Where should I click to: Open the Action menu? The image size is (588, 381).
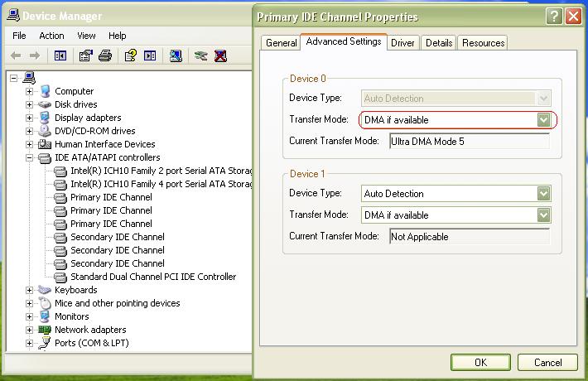pyautogui.click(x=51, y=36)
